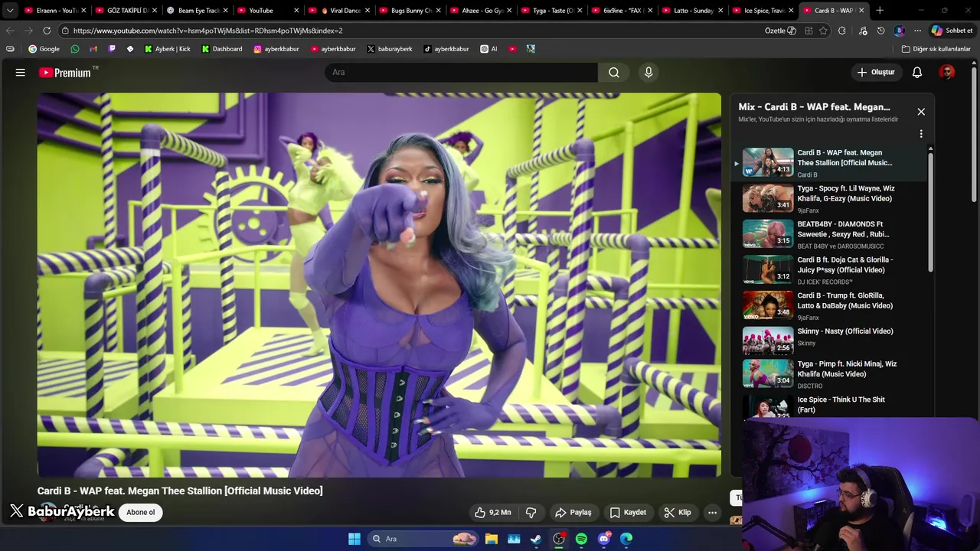Image resolution: width=980 pixels, height=551 pixels.
Task: Start voice search with the microphone icon
Action: click(x=648, y=72)
